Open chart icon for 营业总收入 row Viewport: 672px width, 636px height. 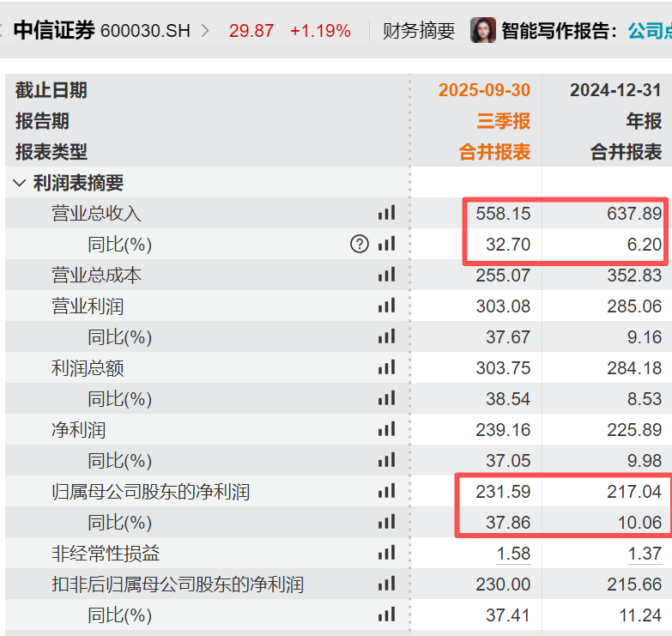click(x=386, y=213)
